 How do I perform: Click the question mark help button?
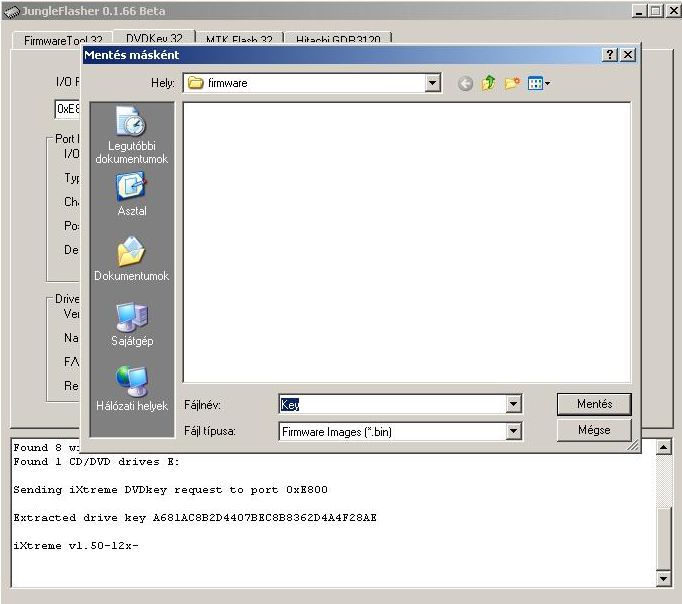click(x=610, y=56)
